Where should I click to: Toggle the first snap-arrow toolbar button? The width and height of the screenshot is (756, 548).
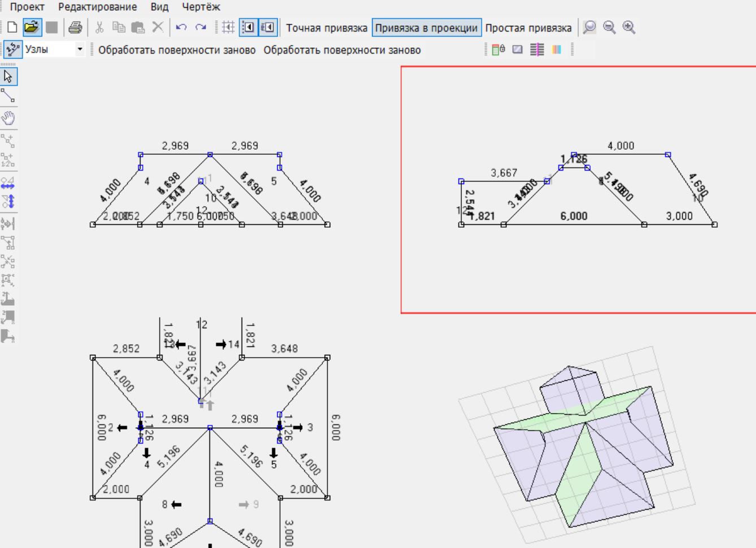coord(248,27)
